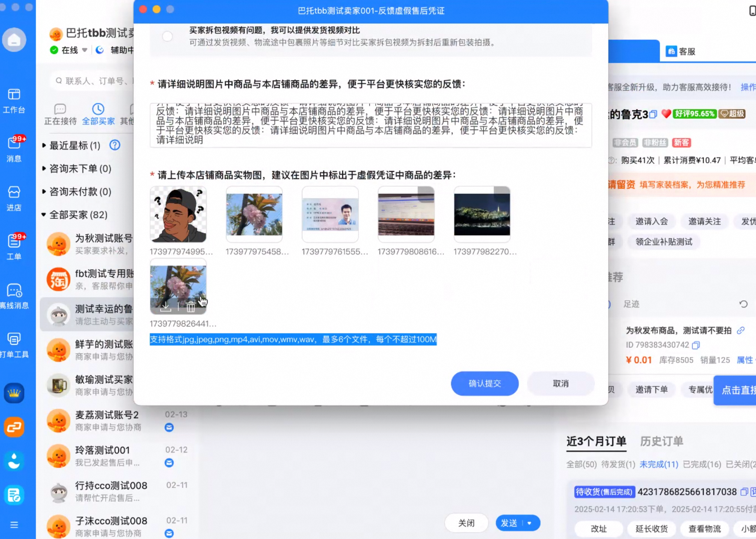
Task: Collapse the 全部买家 (82) group
Action: [44, 215]
